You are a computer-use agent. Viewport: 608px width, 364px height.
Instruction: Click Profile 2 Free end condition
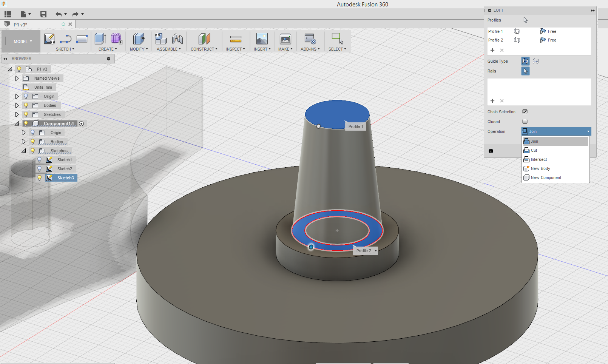tap(548, 40)
